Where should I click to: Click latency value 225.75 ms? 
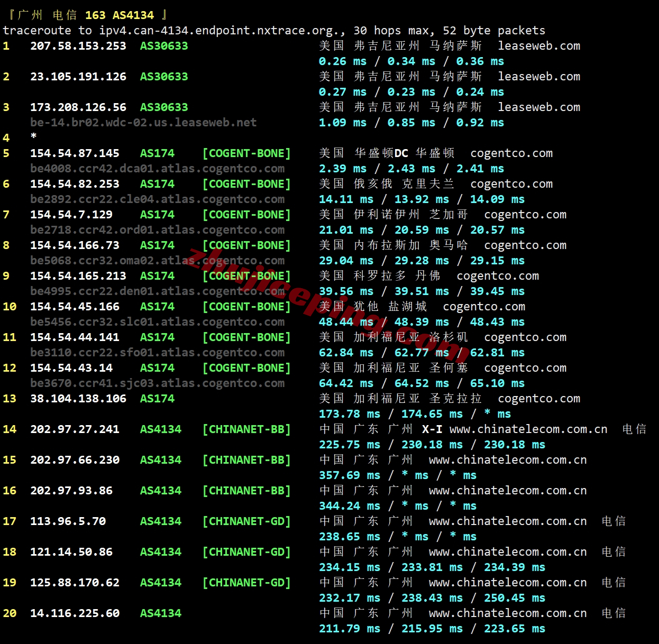tap(350, 445)
